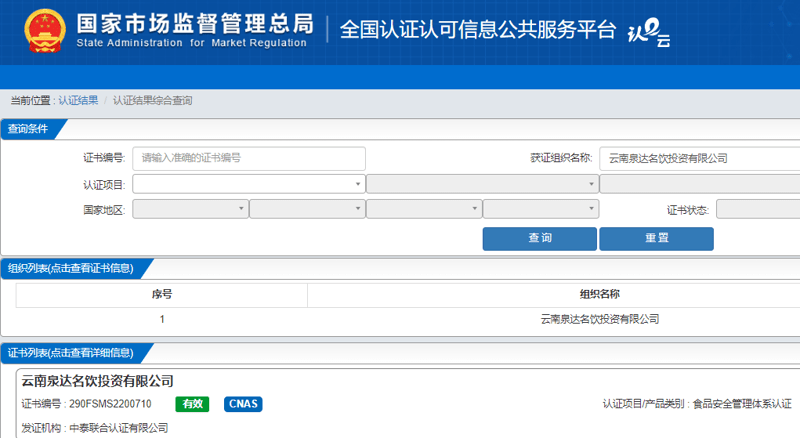Open the second 国家地区 dropdown

click(x=307, y=209)
